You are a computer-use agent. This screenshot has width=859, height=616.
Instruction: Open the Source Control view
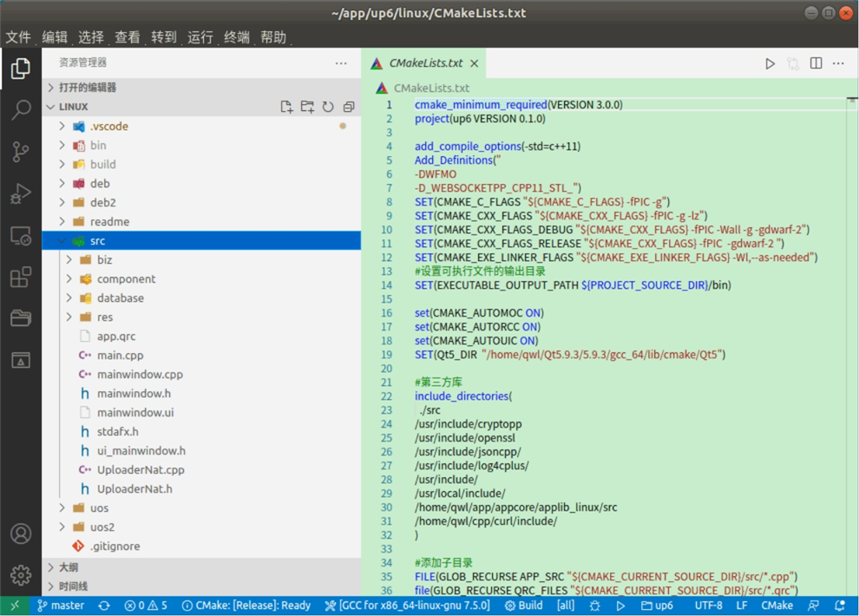[21, 152]
